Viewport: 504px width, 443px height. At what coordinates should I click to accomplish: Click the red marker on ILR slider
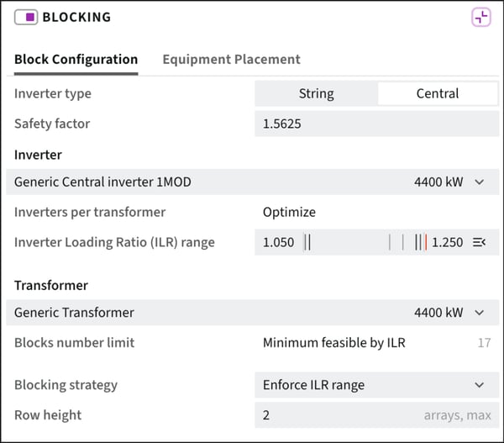(x=426, y=242)
